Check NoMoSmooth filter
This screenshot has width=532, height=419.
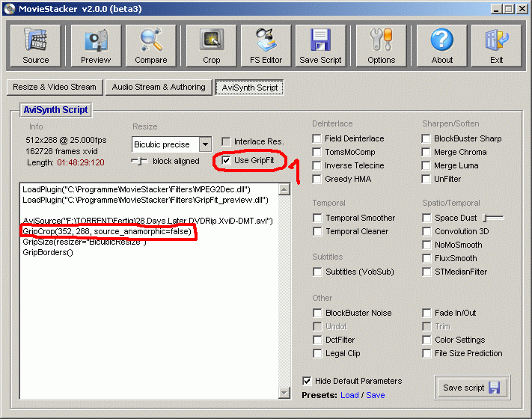tap(426, 245)
